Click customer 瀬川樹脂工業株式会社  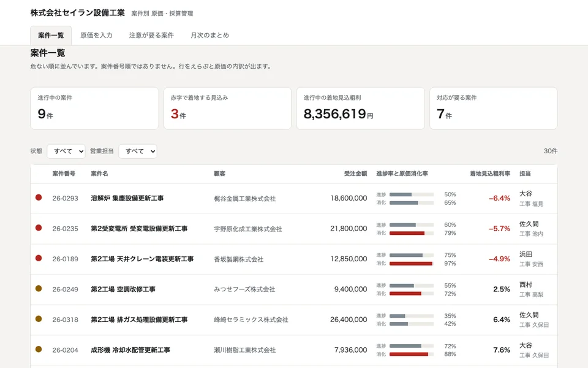pos(245,350)
